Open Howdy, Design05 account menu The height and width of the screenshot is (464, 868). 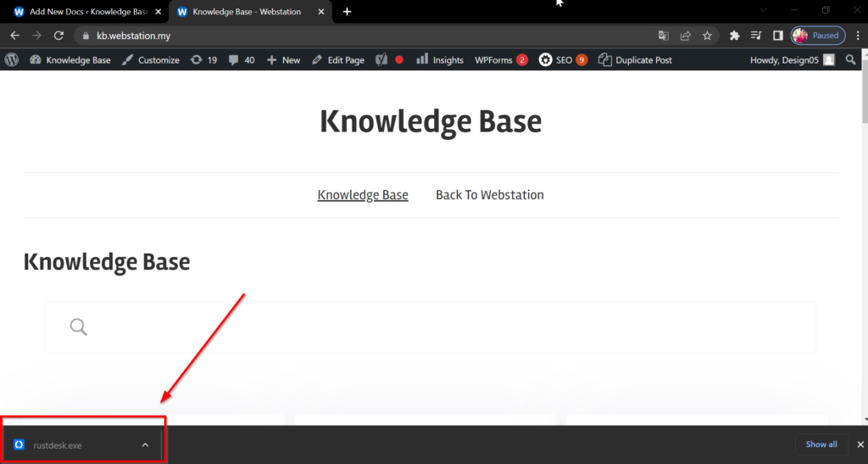point(793,59)
